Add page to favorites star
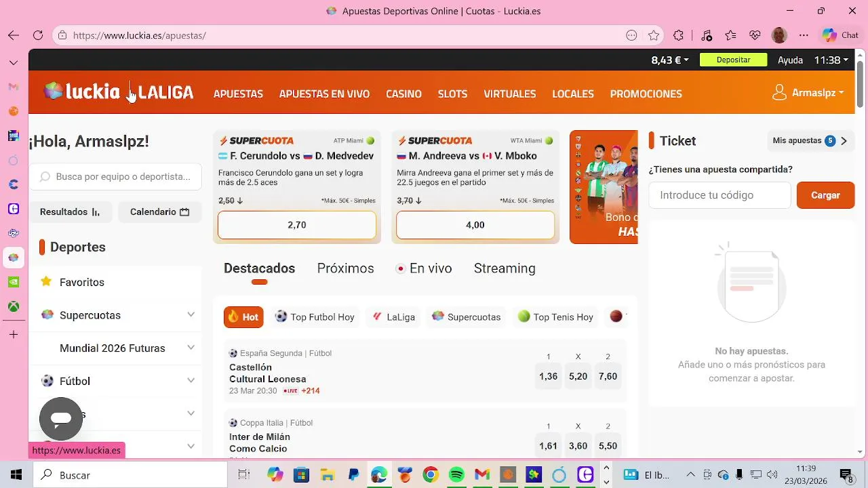The height and width of the screenshot is (488, 868). 654,35
